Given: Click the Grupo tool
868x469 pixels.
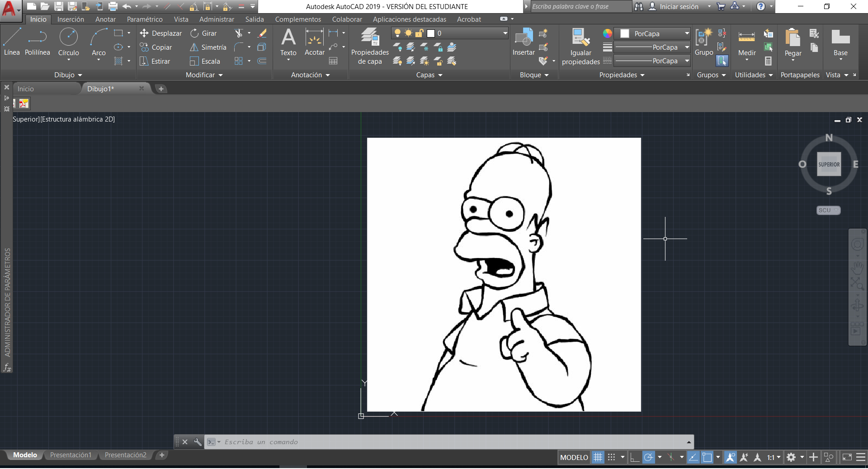Looking at the screenshot, I should click(x=704, y=42).
